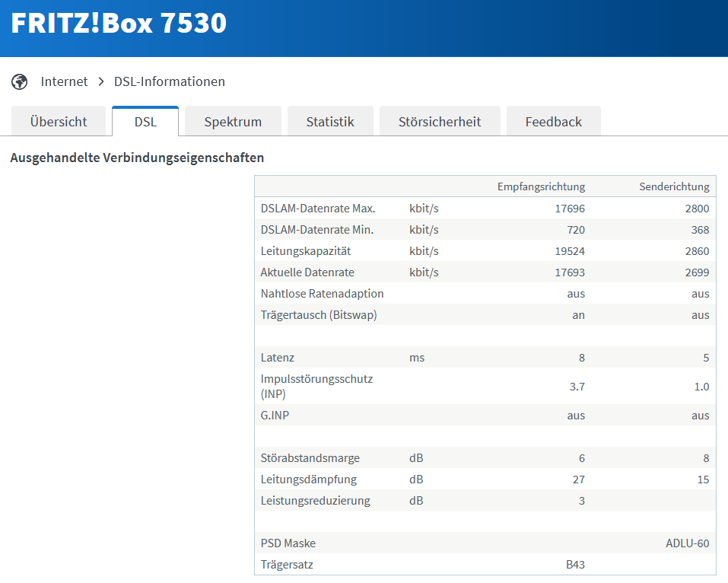Select DSL-Informationen in the breadcrumb
Viewport: 728px width, 583px height.
[169, 81]
